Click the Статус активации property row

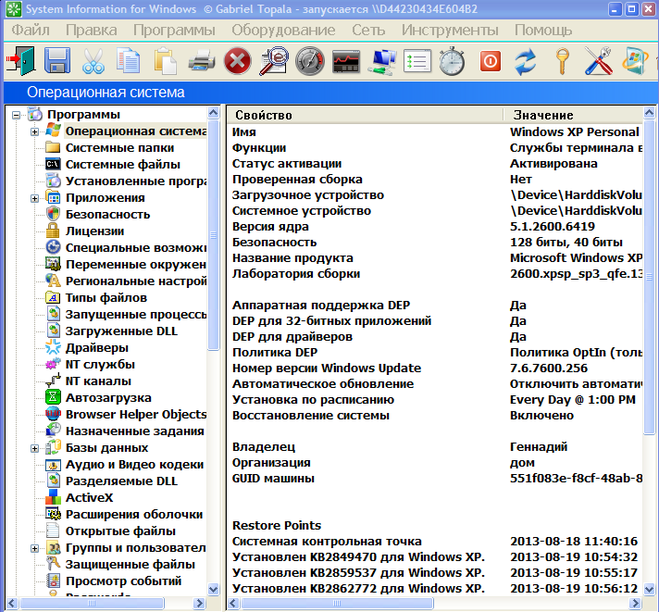pyautogui.click(x=435, y=164)
